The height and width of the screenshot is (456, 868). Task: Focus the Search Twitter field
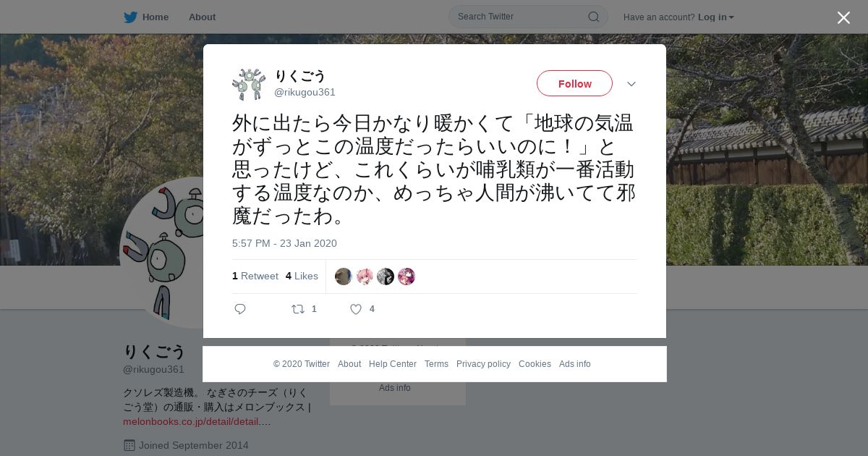click(528, 17)
